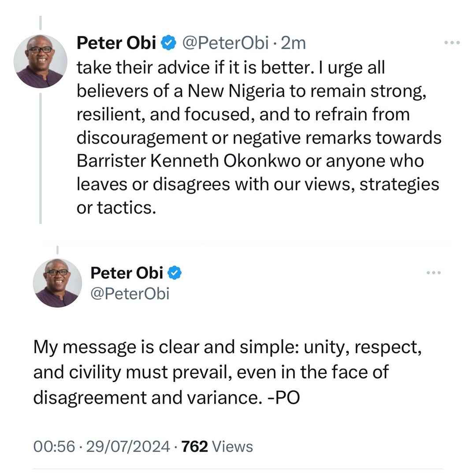Open Peter Obi's avatar on the 2m tweet
Viewport: 476px width, 476px height.
point(41,61)
